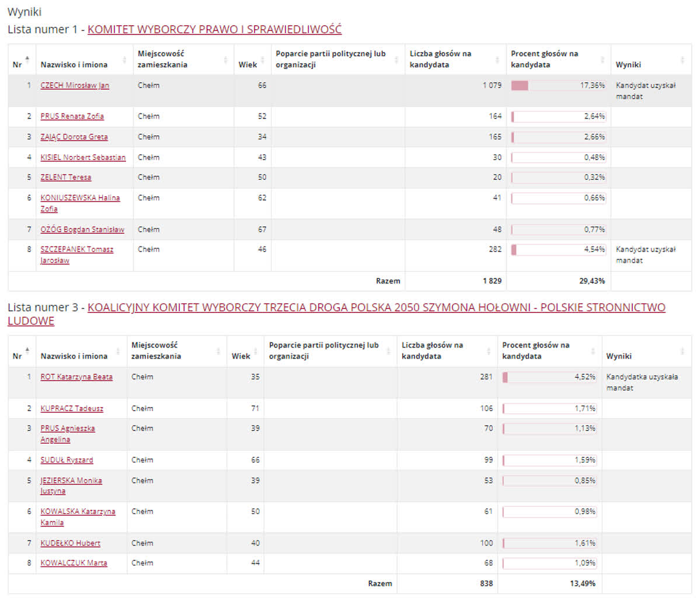The width and height of the screenshot is (700, 598).
Task: Open candidate CZECH Mirosław Jan
Action: (75, 85)
